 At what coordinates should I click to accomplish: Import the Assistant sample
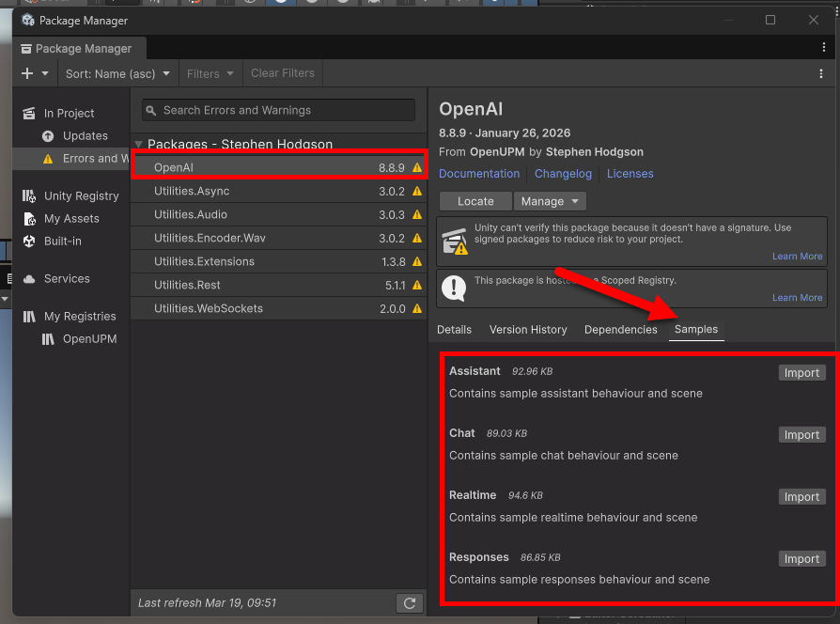pyautogui.click(x=802, y=373)
